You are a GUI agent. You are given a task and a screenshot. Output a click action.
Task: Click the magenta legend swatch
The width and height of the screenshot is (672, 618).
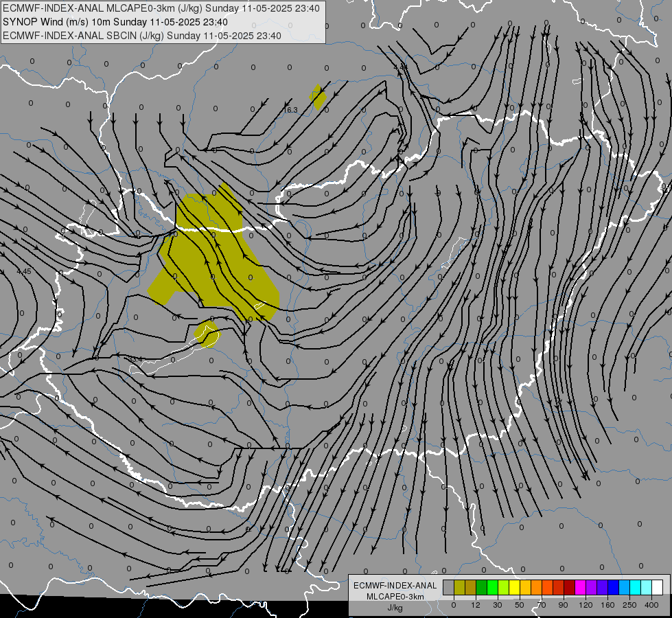580,587
